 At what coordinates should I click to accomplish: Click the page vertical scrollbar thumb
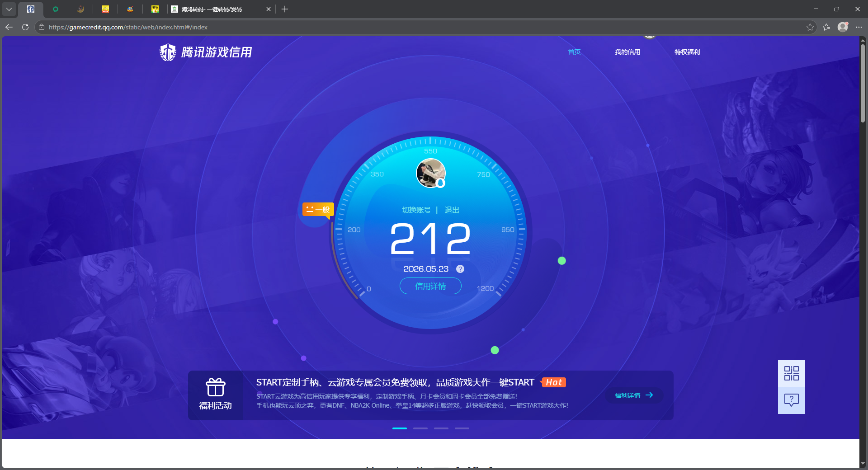coord(863,83)
